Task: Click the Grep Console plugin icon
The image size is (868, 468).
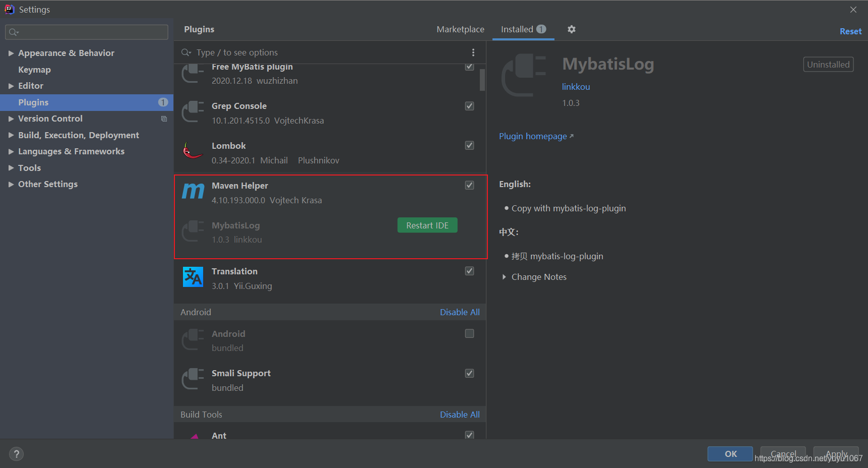Action: pyautogui.click(x=192, y=112)
